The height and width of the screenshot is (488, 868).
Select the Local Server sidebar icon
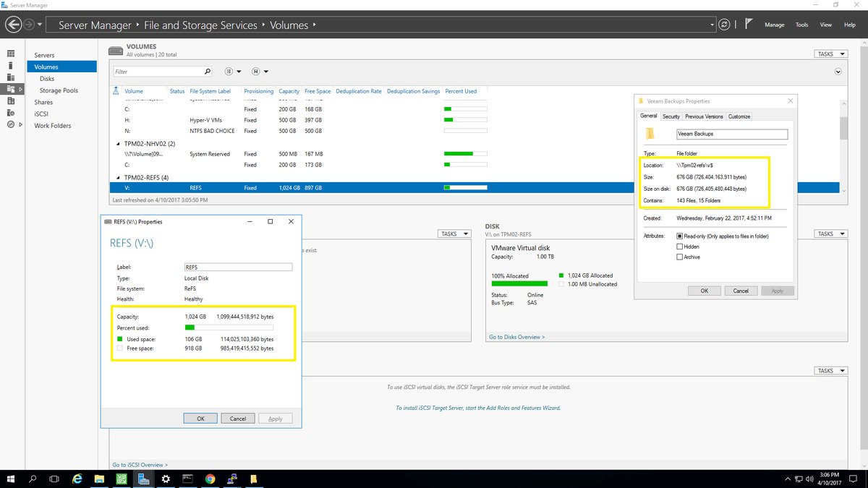tap(11, 66)
